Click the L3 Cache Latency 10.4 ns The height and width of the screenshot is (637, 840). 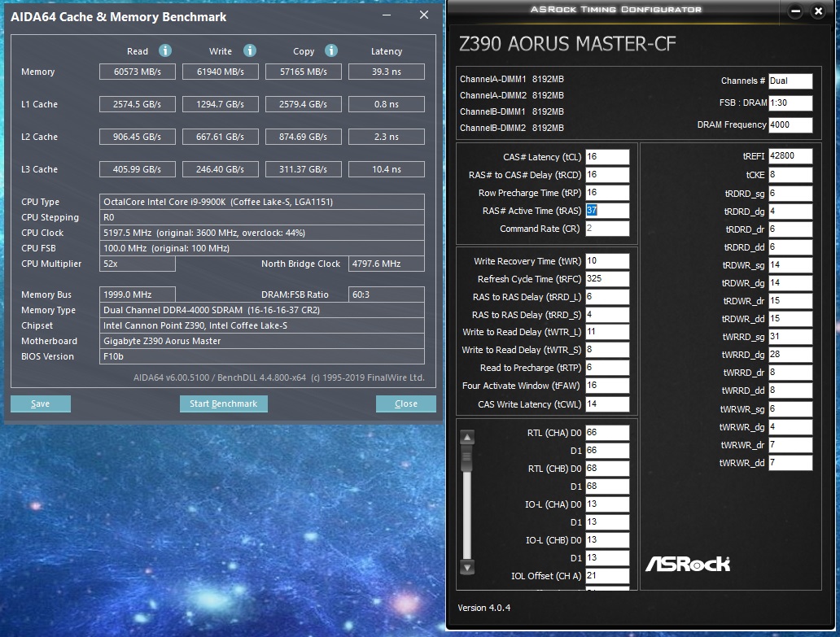tap(387, 169)
